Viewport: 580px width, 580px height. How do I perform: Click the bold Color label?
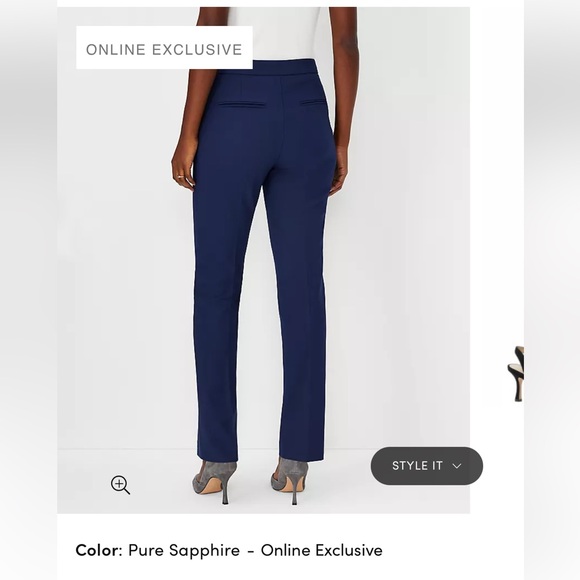coord(99,550)
